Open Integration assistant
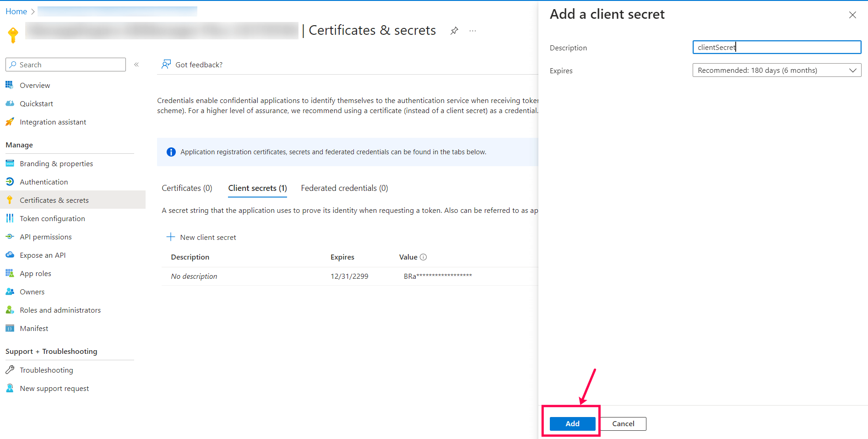 53,122
